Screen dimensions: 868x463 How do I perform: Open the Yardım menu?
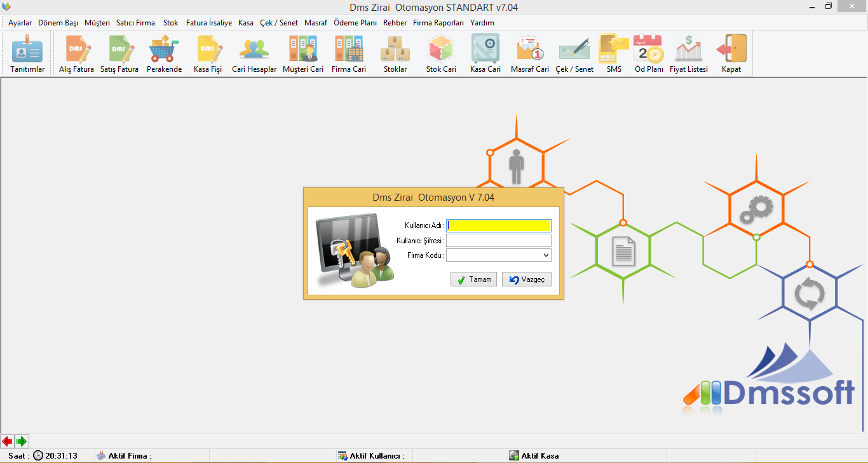[x=482, y=23]
